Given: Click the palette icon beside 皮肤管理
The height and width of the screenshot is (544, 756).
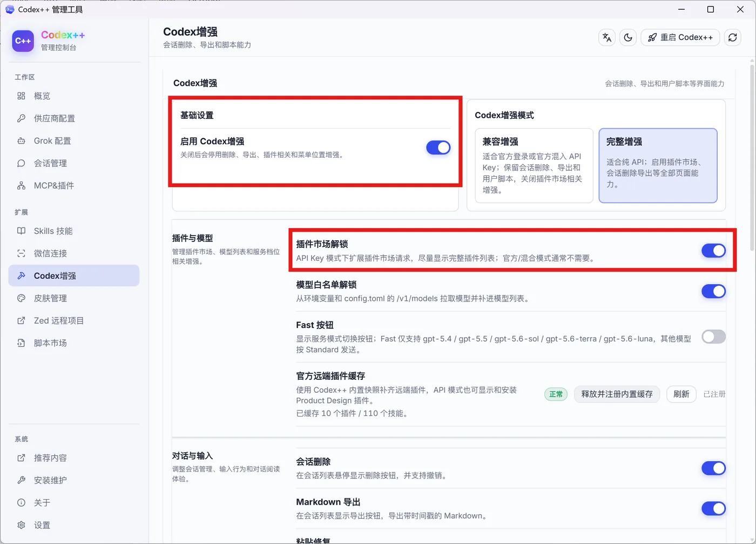Looking at the screenshot, I should [21, 298].
